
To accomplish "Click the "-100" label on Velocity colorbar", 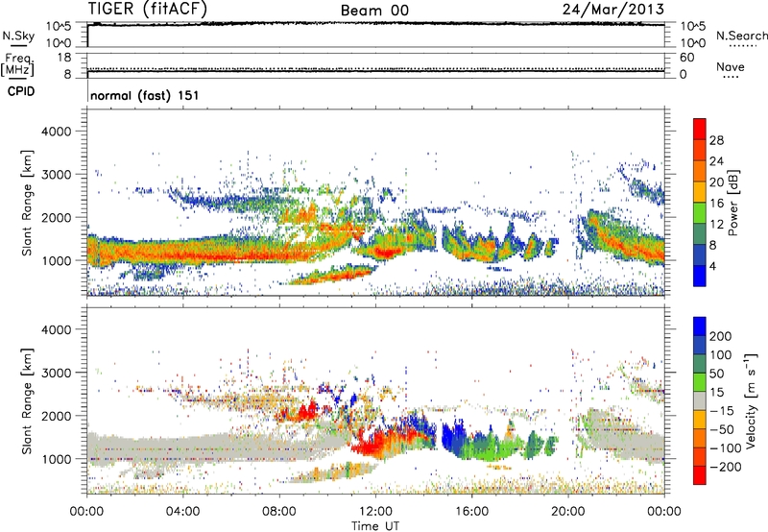I will tap(725, 448).
